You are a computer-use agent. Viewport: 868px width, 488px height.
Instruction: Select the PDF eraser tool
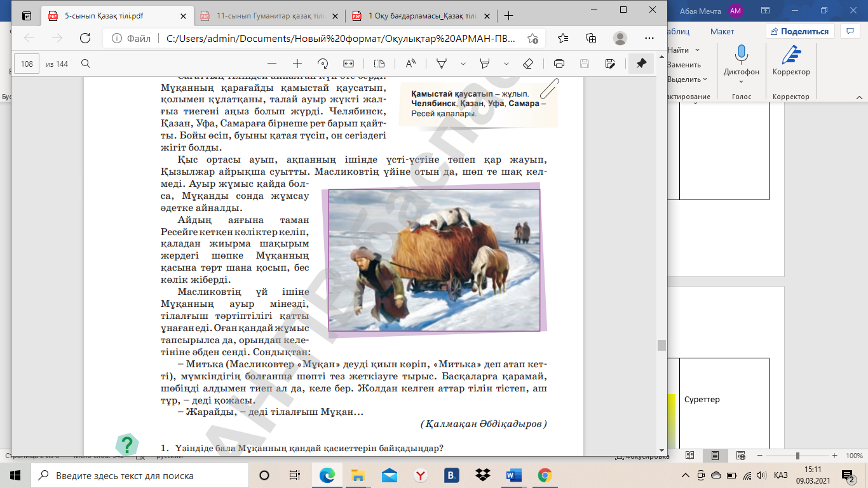click(x=527, y=64)
